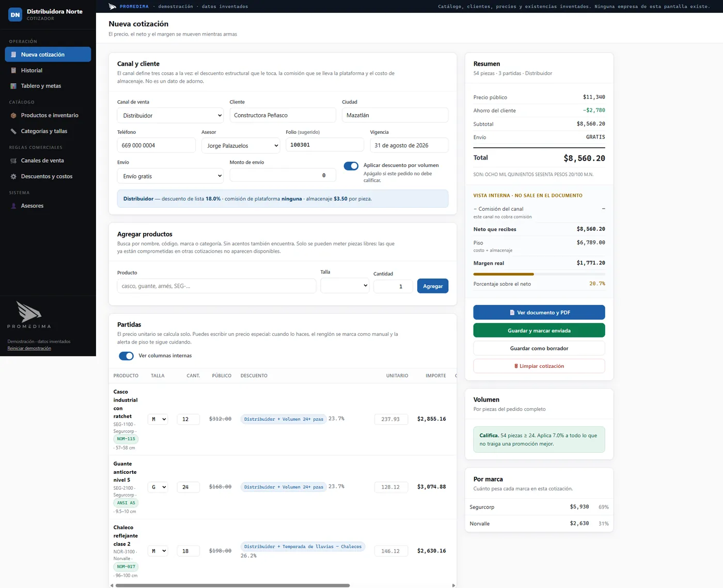Change size of Casco industrial row
Screen dimensions: 723x588
[158, 419]
